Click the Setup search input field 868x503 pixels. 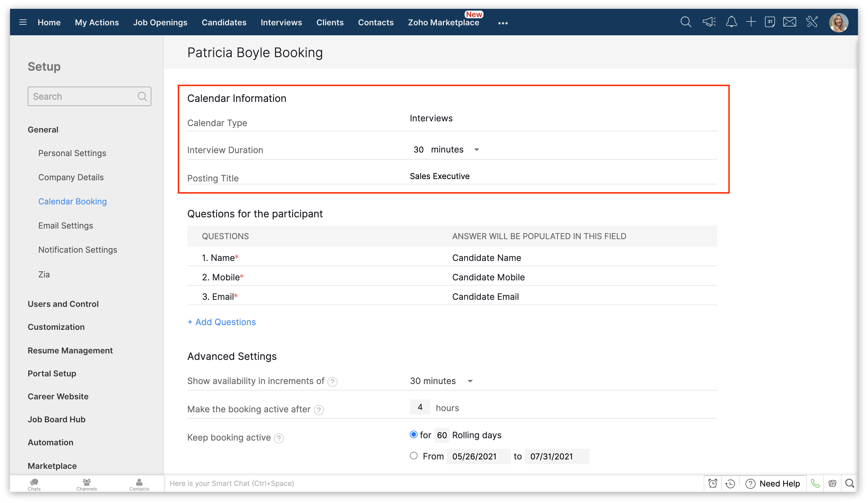click(x=89, y=97)
